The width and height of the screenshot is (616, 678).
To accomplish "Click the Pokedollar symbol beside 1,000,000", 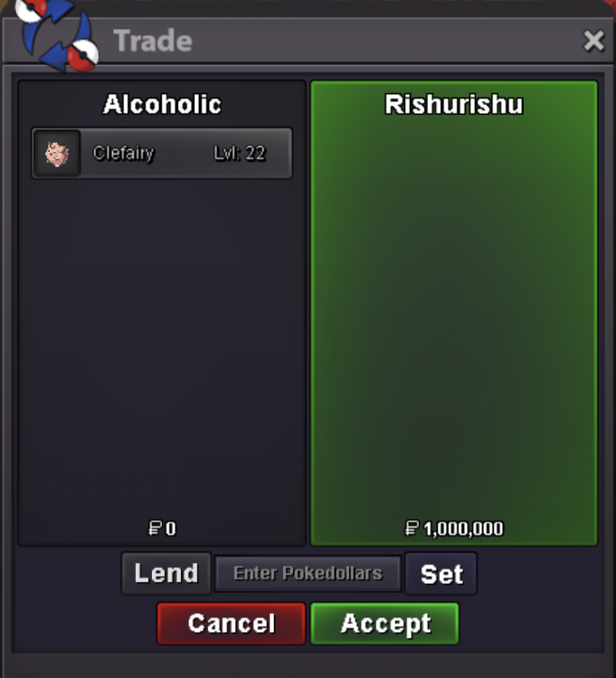I will point(412,529).
